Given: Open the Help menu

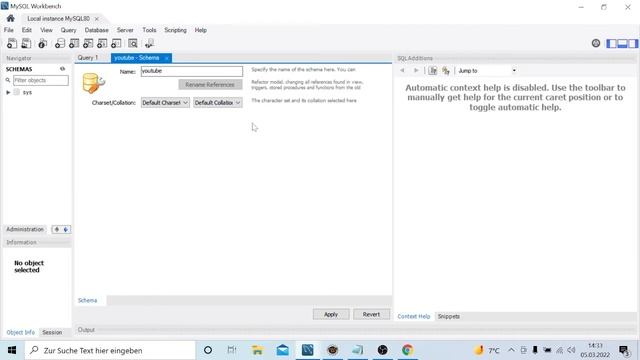Looking at the screenshot, I should pos(200,30).
